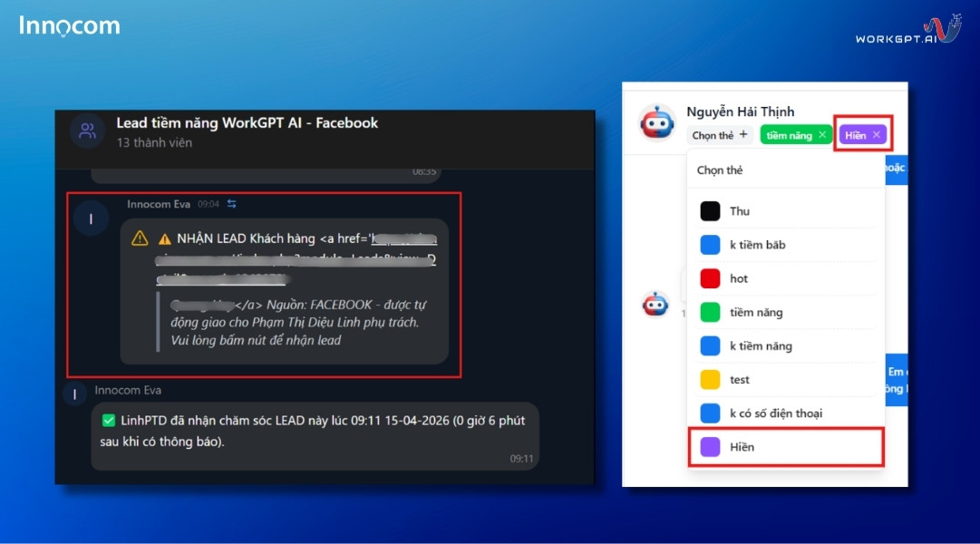Select the Hiền option in tag list
980x544 pixels.
pos(786,447)
